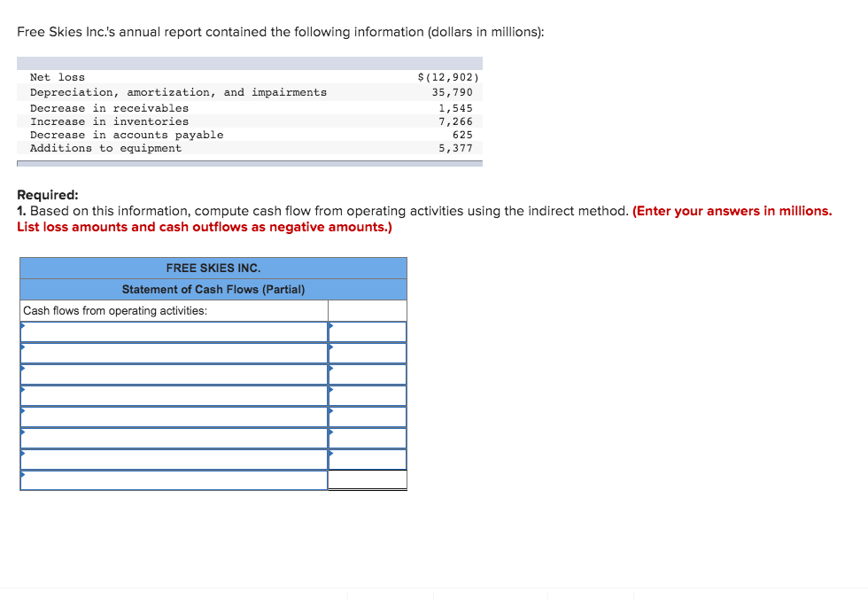Click fifth row amount input field

(368, 417)
